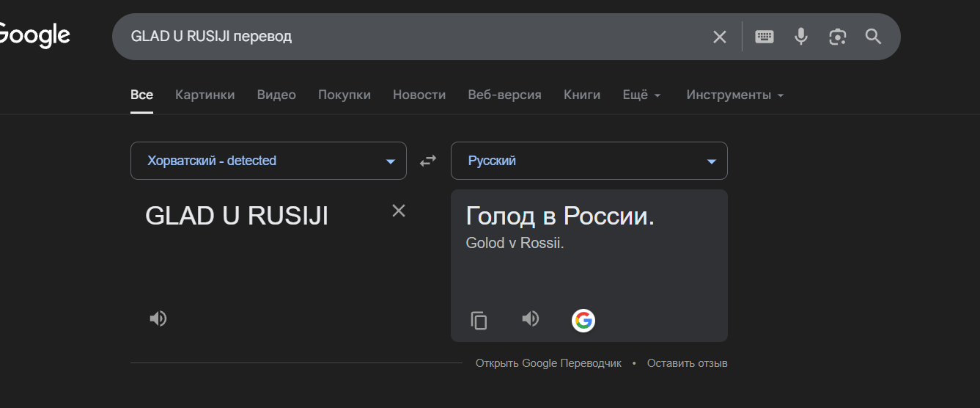Image resolution: width=980 pixels, height=408 pixels.
Task: Open search by image camera icon
Action: [838, 37]
